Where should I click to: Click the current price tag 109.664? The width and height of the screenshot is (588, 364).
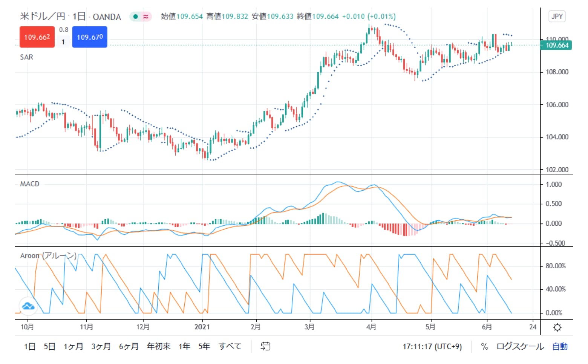pos(556,45)
